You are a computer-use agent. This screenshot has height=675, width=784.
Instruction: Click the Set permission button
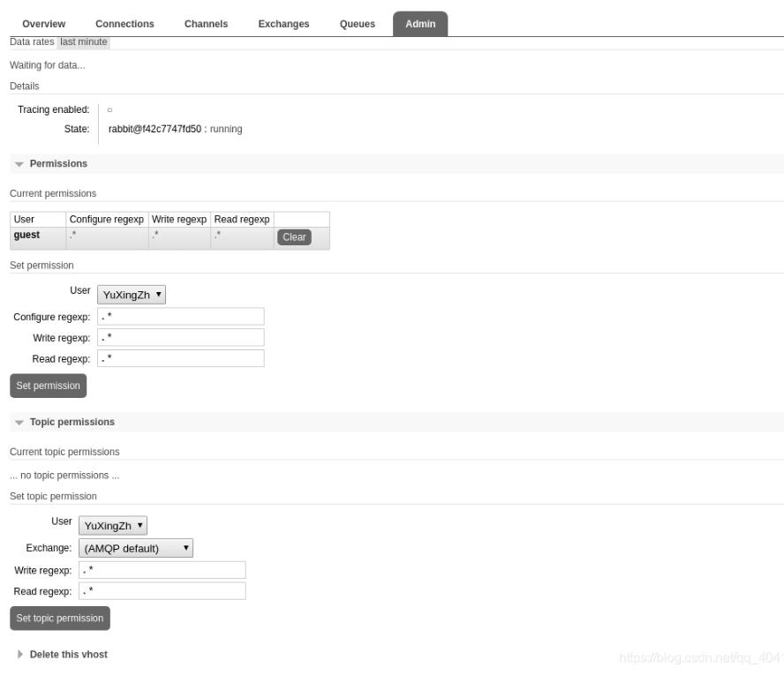click(x=48, y=386)
